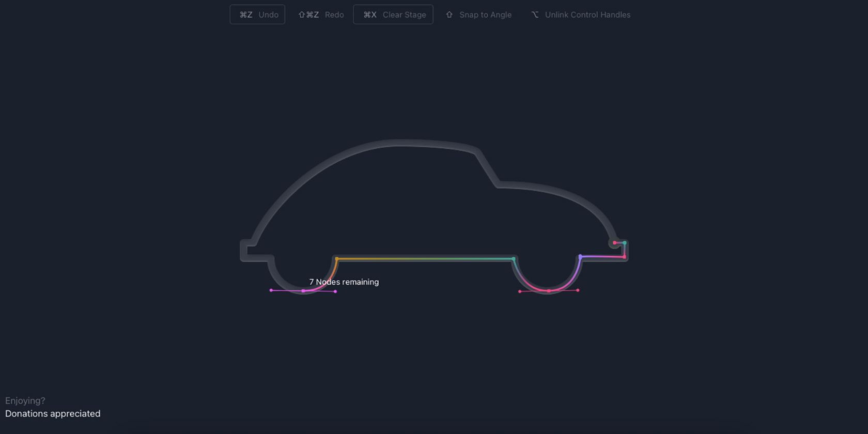Click the option key icon beside Unlink Control Handles
868x434 pixels.
click(535, 14)
